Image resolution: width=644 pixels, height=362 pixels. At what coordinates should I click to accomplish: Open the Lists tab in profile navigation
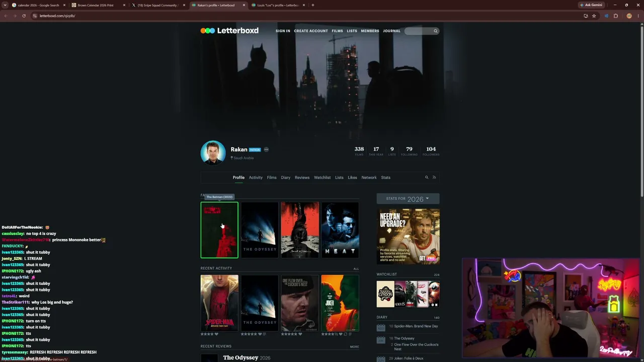click(339, 177)
